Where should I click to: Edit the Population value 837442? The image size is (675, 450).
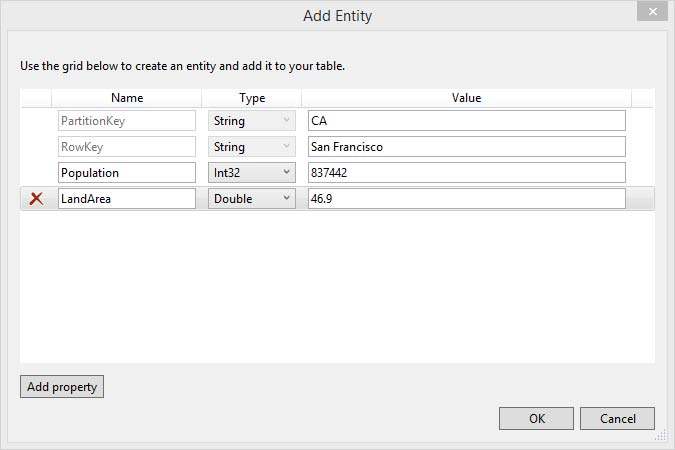click(466, 173)
